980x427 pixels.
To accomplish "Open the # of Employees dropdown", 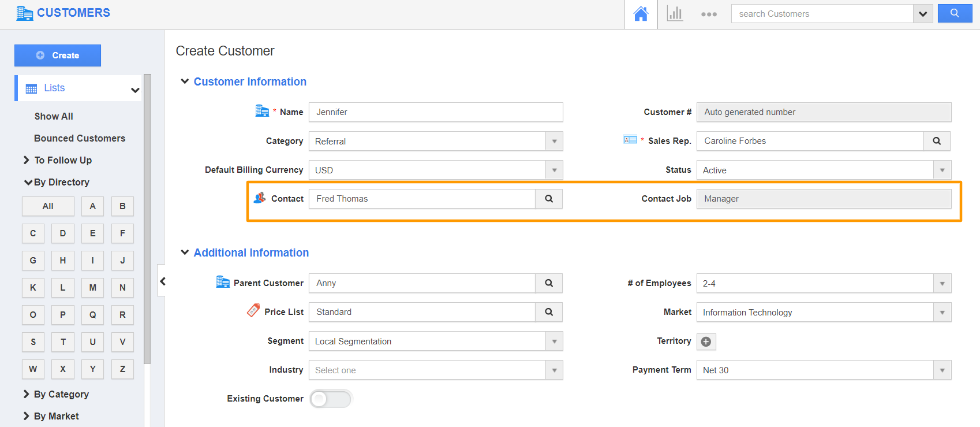I will tap(824, 283).
